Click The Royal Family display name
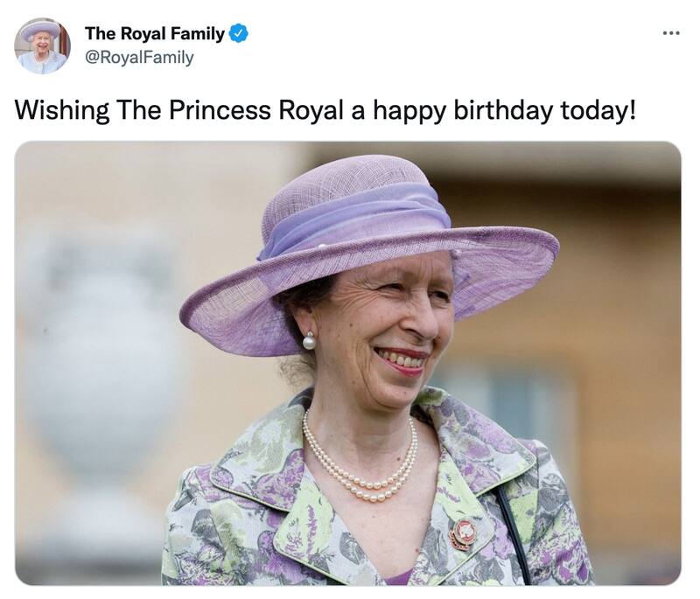700x599 pixels. coord(154,34)
